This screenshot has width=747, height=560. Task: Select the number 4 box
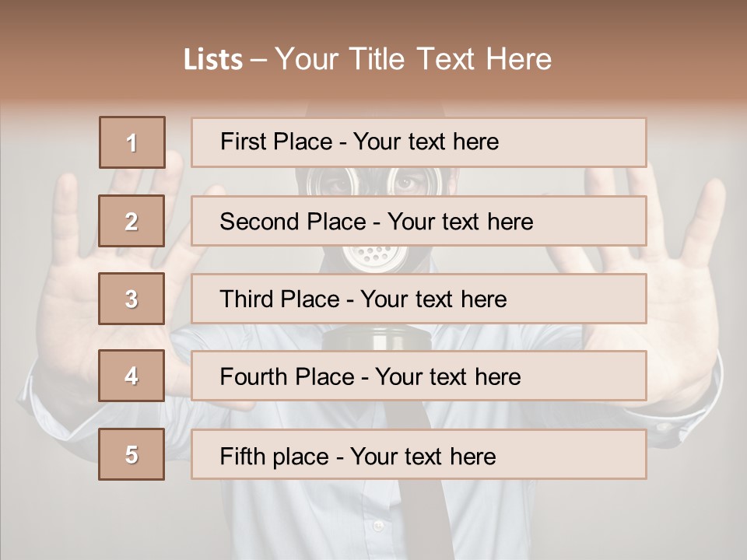click(132, 376)
